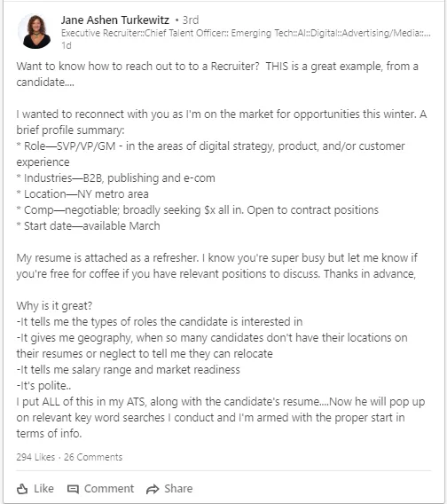Click the 3rd connection degree badge
The height and width of the screenshot is (504, 447).
(x=191, y=20)
